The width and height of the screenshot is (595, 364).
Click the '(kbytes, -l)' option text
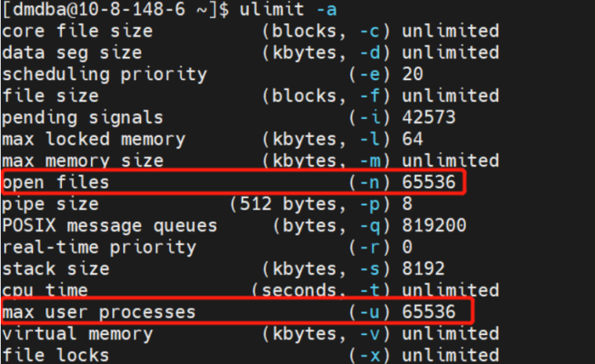coord(326,139)
